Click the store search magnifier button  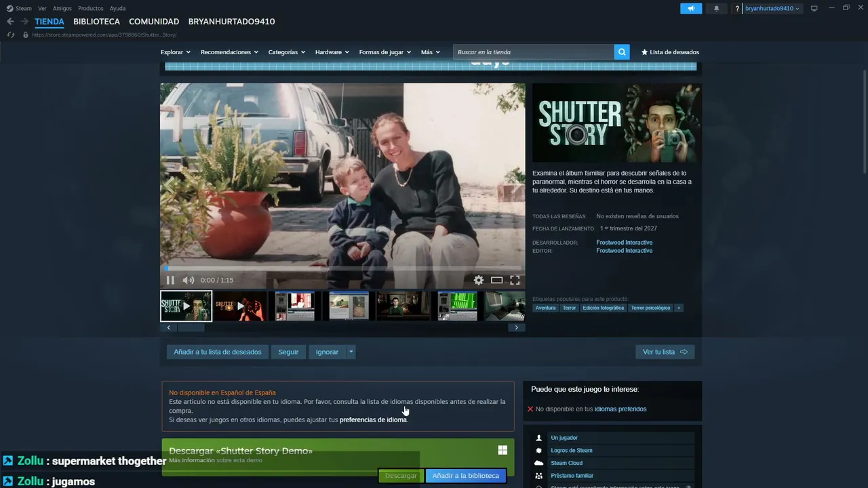pos(622,52)
